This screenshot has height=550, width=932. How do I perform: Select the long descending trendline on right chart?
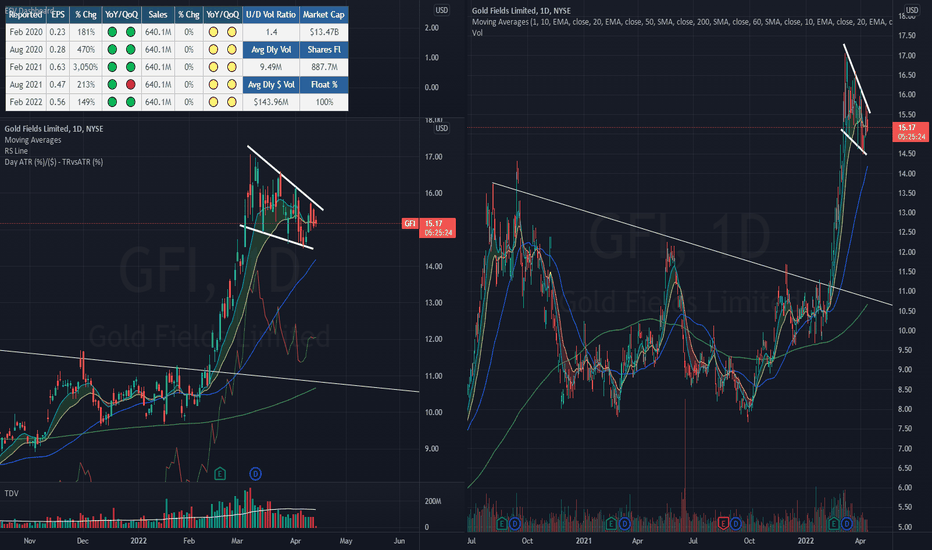[x=692, y=244]
